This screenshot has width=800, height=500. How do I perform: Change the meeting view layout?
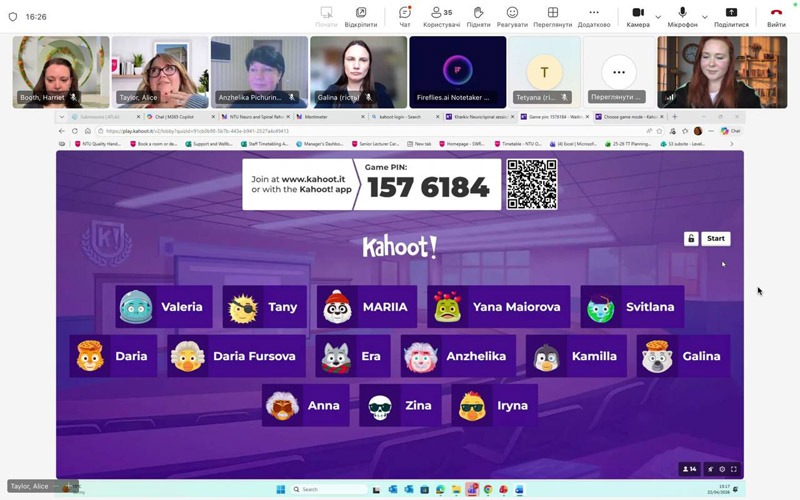point(552,16)
